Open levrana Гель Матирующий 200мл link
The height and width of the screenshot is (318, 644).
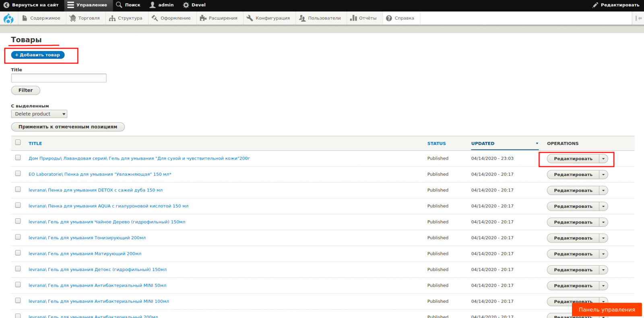[x=85, y=254]
